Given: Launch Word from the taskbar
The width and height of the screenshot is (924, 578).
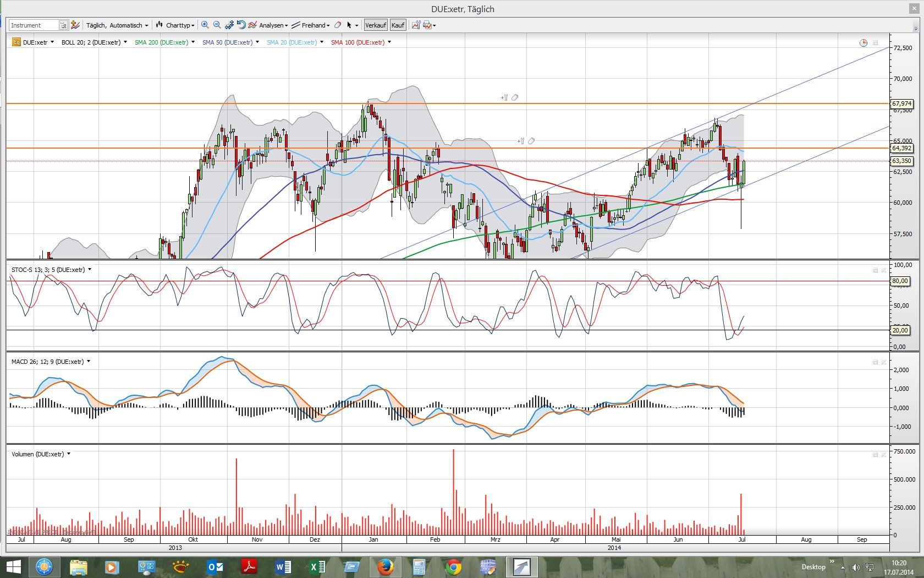Looking at the screenshot, I should pos(283,567).
